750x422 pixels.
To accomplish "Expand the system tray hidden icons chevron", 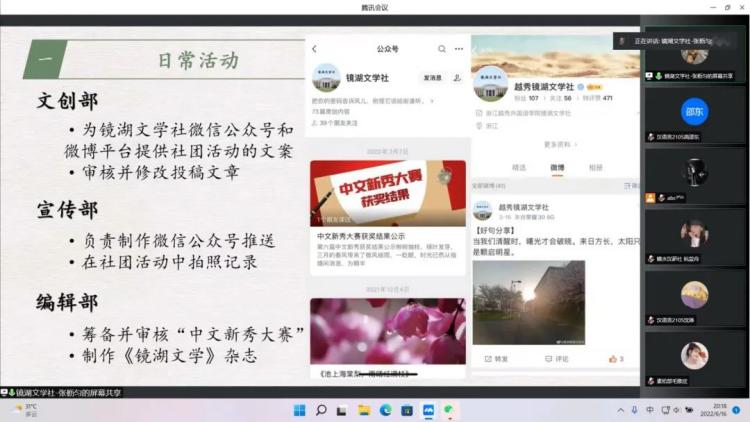I will [x=620, y=410].
